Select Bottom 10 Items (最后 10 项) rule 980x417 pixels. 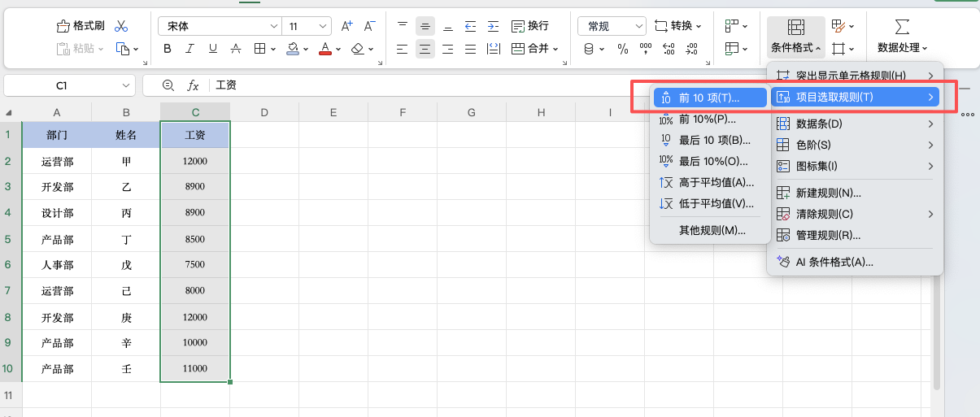click(x=710, y=140)
